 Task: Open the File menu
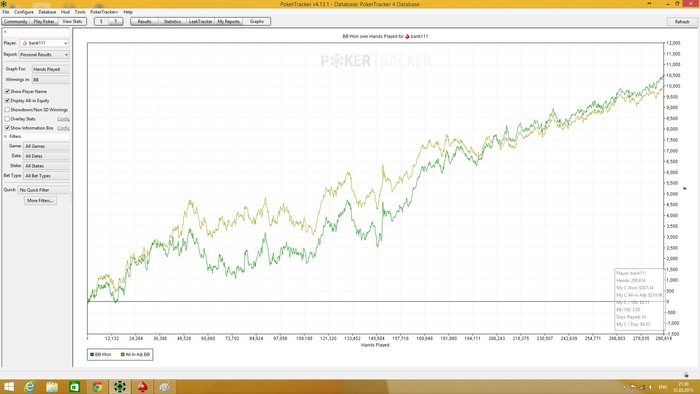[6, 12]
